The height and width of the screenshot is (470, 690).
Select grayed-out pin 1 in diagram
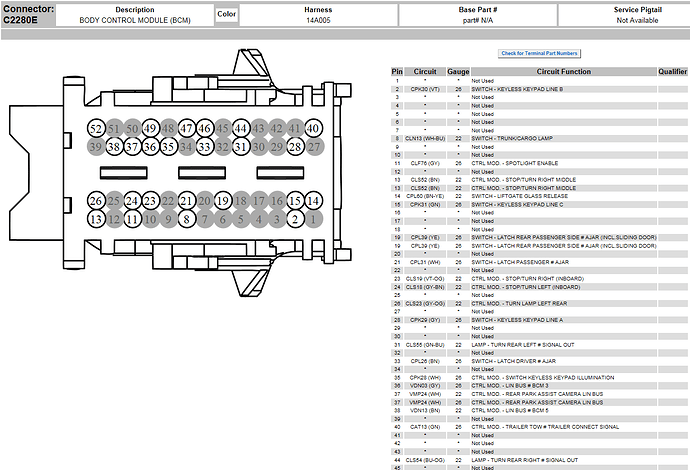(x=313, y=219)
